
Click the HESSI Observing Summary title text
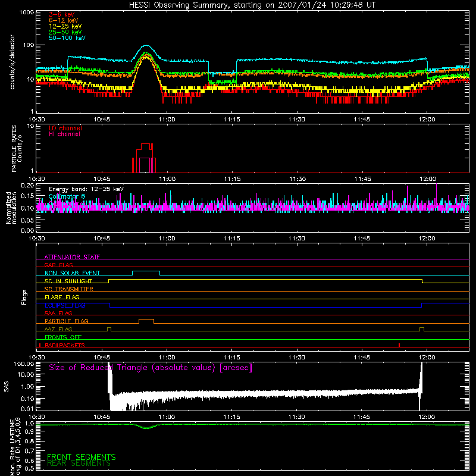[252, 5]
